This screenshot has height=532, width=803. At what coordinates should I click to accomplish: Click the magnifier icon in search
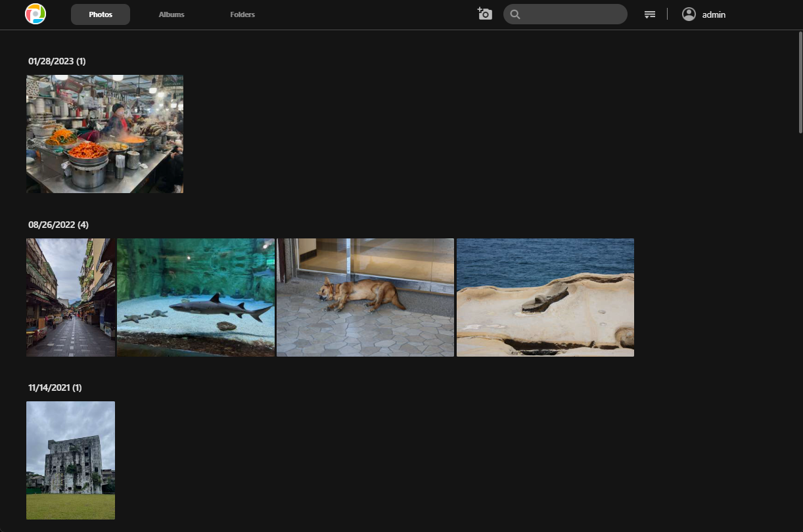(x=515, y=14)
